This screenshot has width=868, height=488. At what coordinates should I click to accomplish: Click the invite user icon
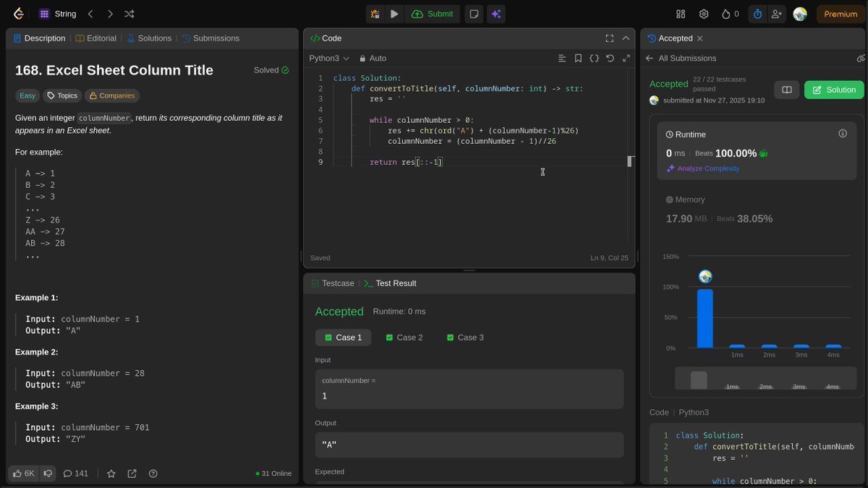click(x=777, y=14)
